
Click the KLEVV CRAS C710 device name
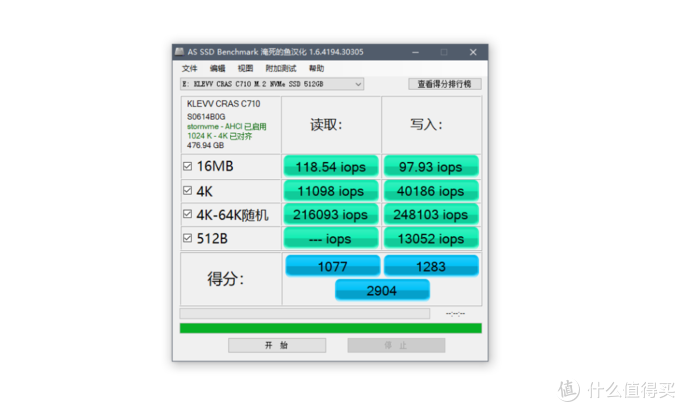click(224, 104)
